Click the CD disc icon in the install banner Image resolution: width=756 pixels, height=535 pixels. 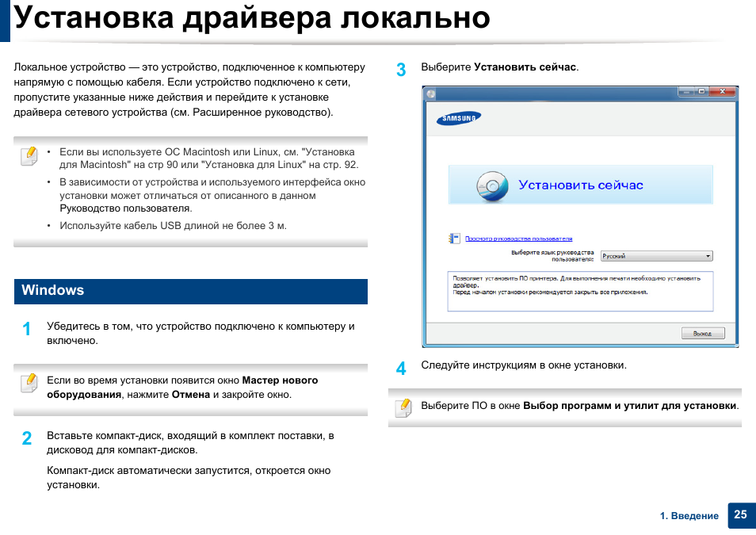(x=491, y=185)
